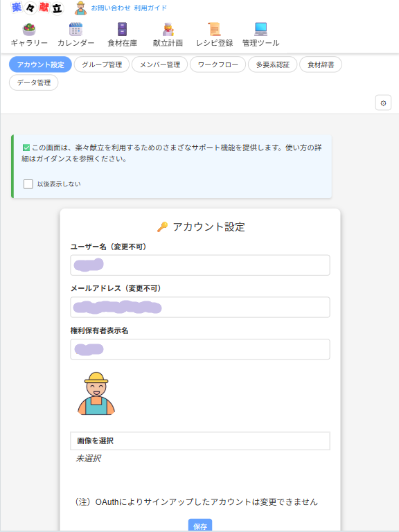Click the gear settings button
Viewport: 399px width, 532px height.
(x=383, y=103)
